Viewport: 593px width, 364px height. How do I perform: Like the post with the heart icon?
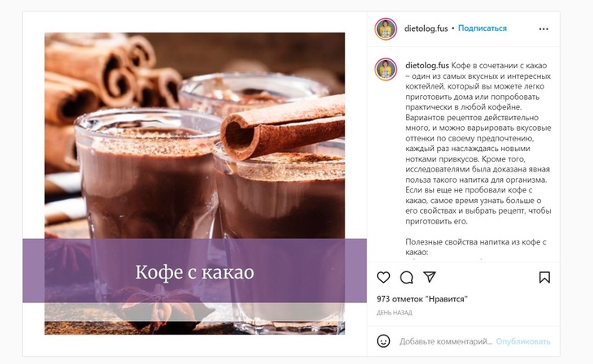coord(383,277)
